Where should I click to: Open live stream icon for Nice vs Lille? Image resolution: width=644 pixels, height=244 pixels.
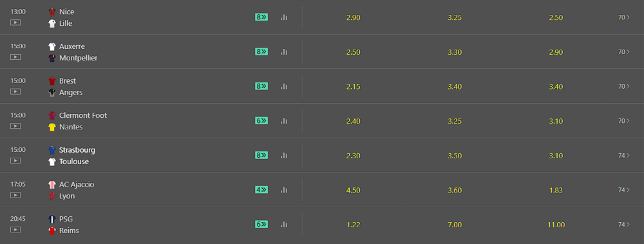[15, 22]
